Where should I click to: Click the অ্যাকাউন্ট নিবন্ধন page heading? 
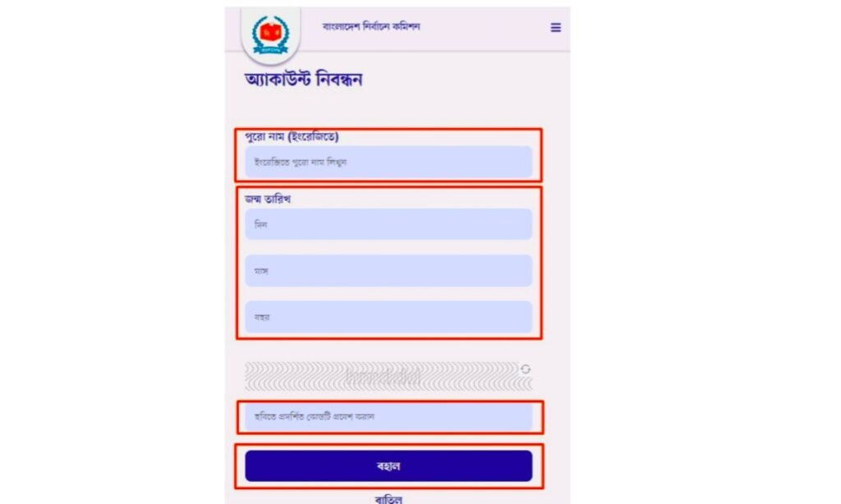[x=304, y=80]
